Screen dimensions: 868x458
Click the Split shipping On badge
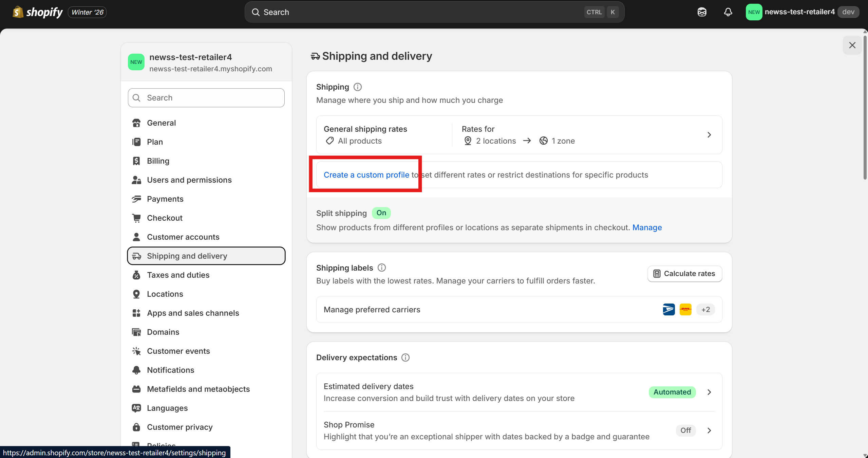381,213
